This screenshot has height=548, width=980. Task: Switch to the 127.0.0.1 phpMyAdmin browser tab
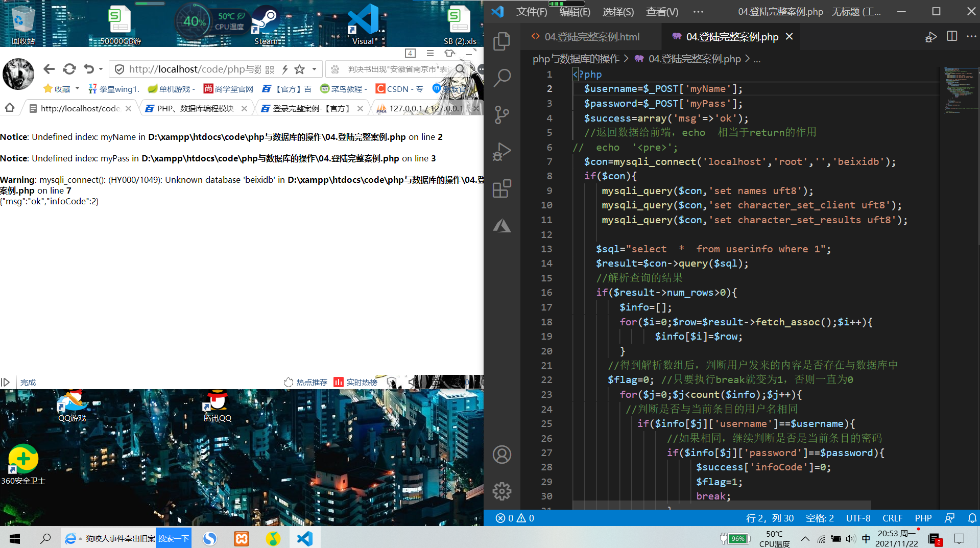point(427,108)
